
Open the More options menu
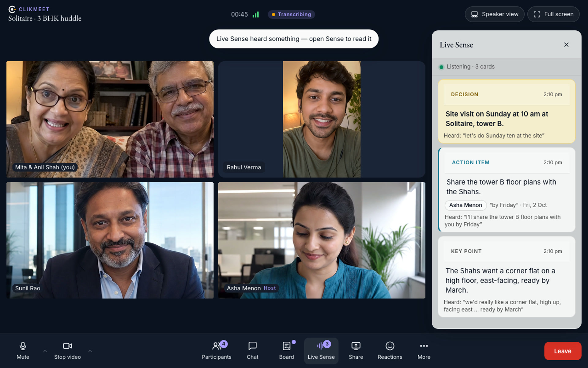coord(424,351)
